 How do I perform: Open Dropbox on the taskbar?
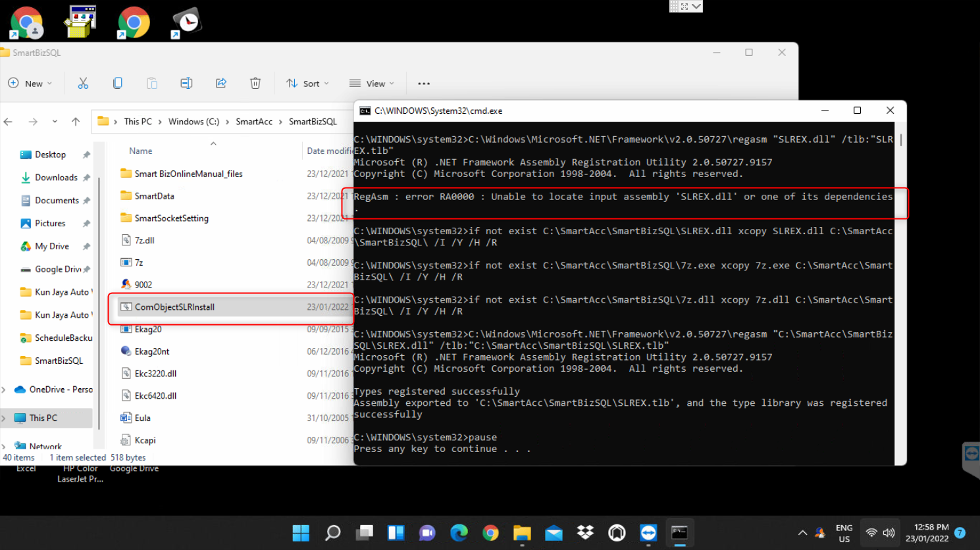pyautogui.click(x=585, y=532)
